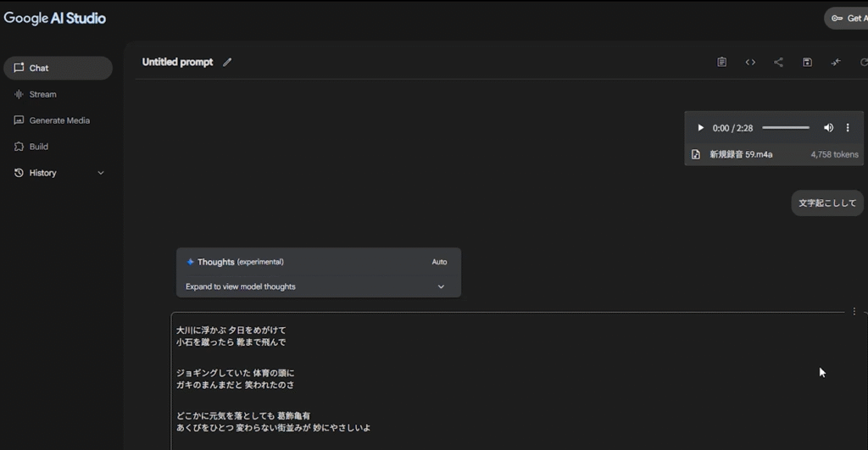Screen dimensions: 868x450
Task: Click line 小石を蹴ったら 靴まで飛んで
Action: pos(231,342)
